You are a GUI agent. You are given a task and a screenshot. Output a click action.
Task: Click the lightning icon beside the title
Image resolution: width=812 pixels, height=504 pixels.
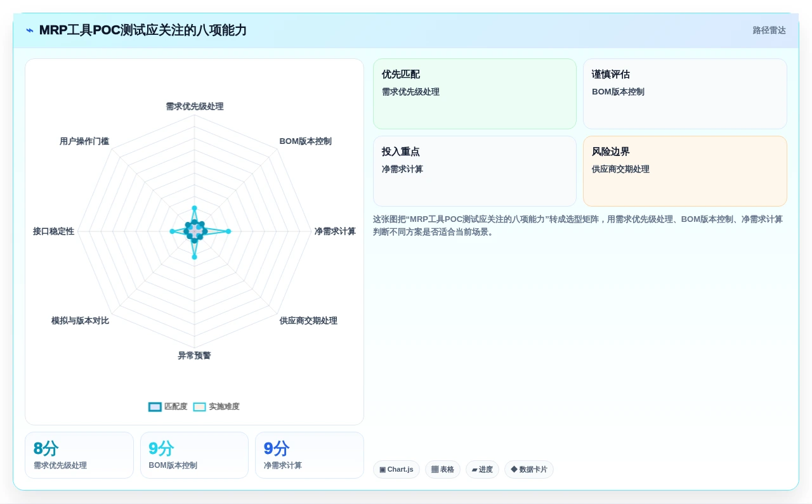click(30, 30)
